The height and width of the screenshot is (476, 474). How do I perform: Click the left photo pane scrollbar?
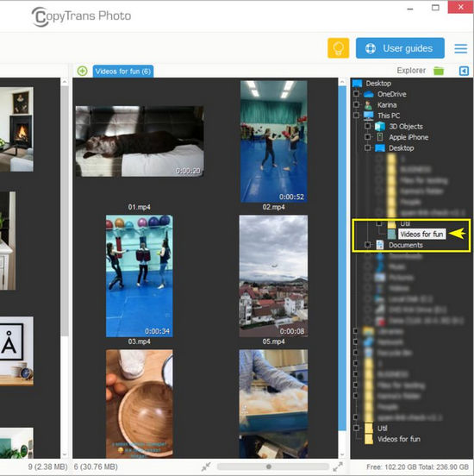(65, 211)
